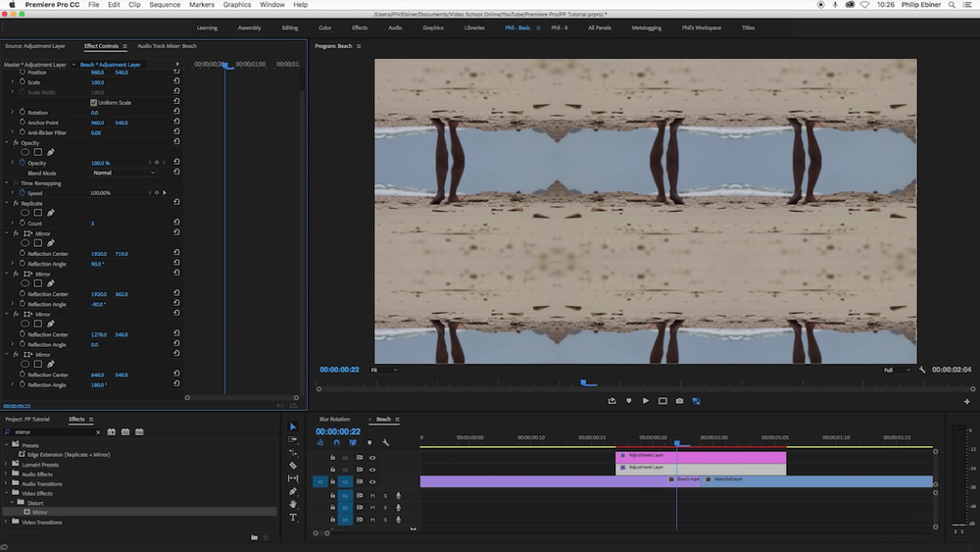Screen dimensions: 980x552
Task: Select the Type tool
Action: (293, 518)
